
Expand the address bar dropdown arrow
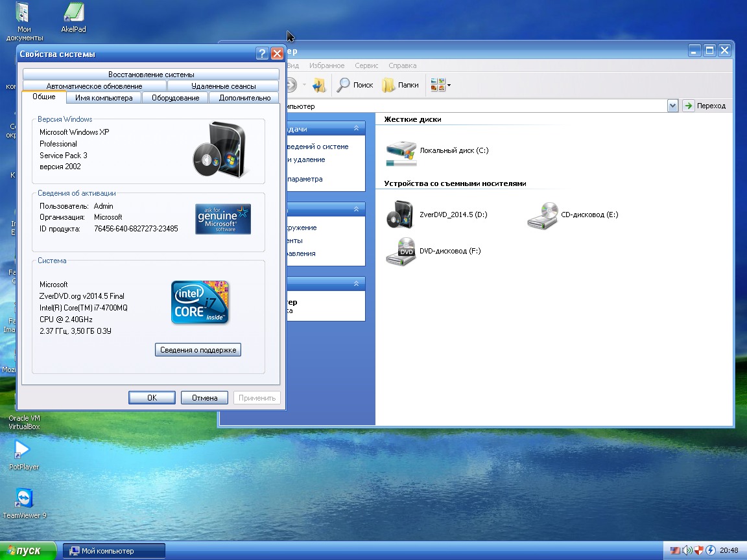coord(672,106)
